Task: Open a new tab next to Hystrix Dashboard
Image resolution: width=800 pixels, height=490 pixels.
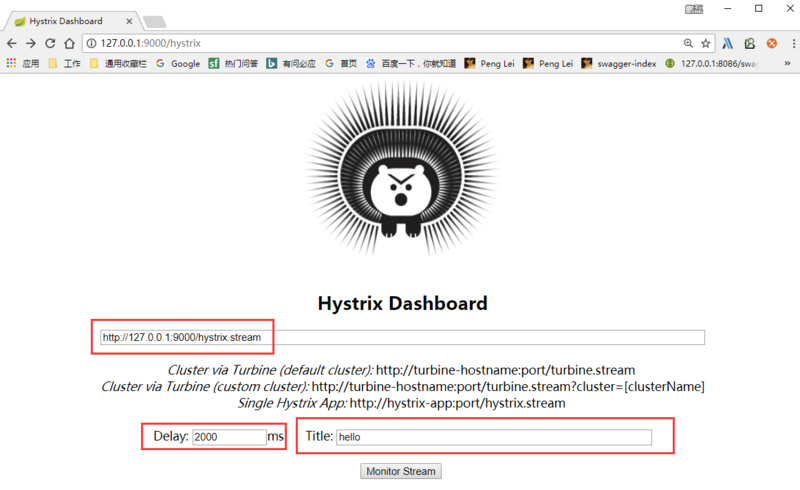Action: 155,21
